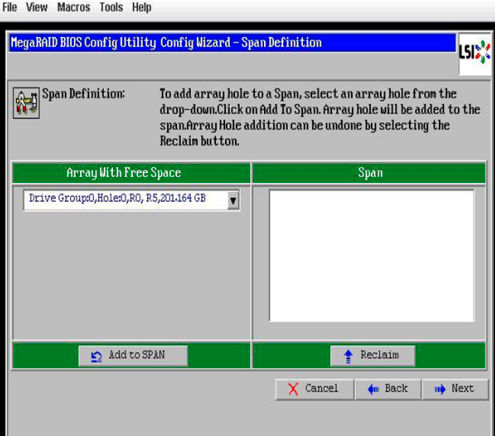
Task: Click inside the empty Span list box
Action: tap(371, 256)
